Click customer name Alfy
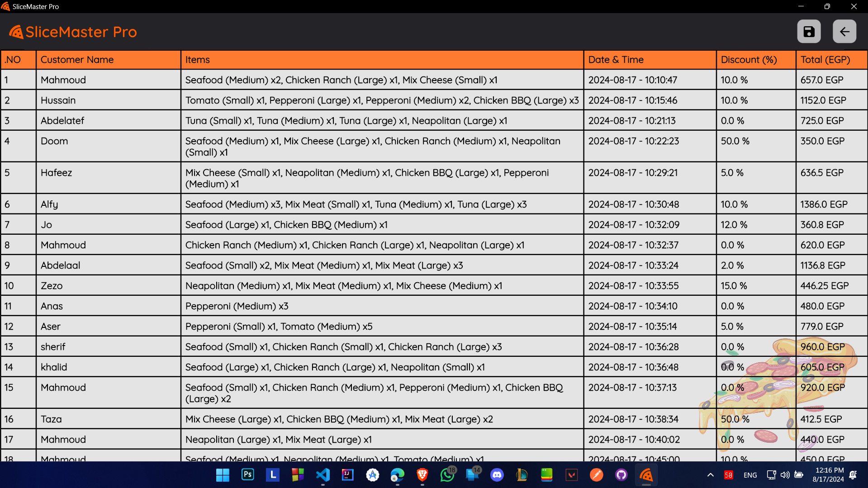Image resolution: width=868 pixels, height=488 pixels. 49,204
